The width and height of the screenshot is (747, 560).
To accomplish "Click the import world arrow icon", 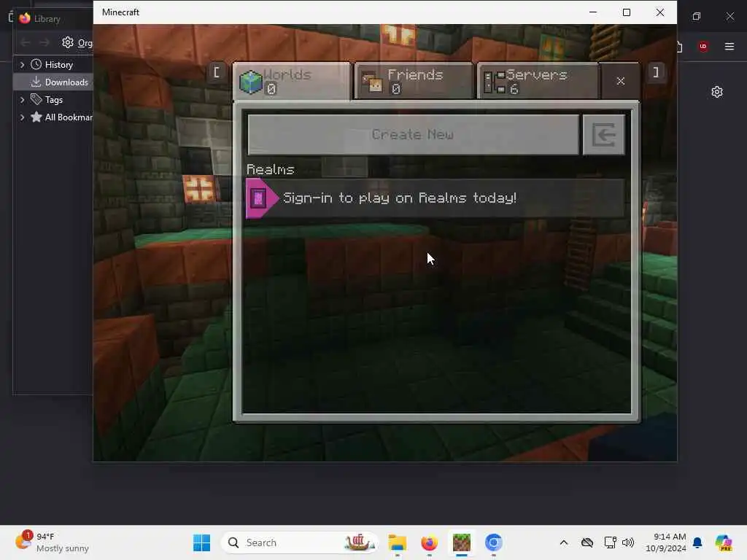I will (603, 134).
